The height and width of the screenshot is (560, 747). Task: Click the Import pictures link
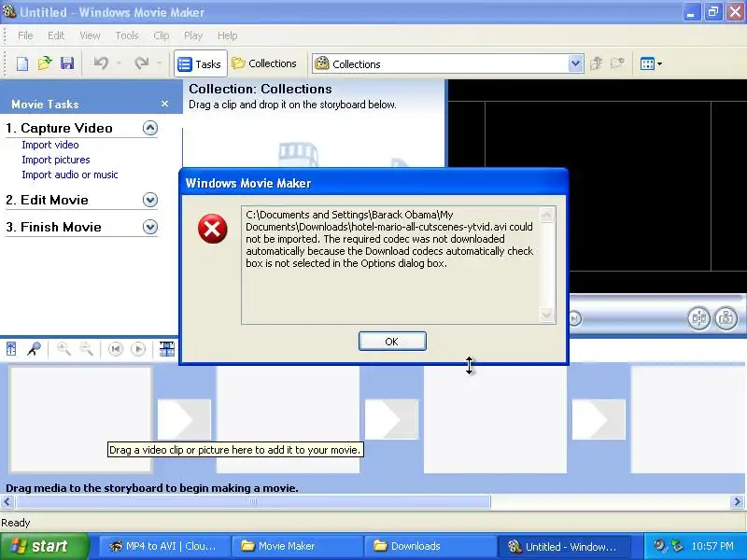[x=56, y=160]
